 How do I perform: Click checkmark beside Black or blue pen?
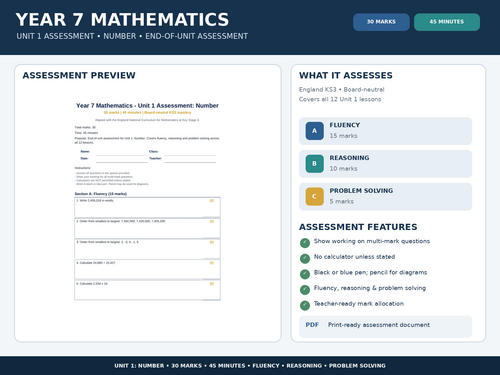[x=305, y=274]
